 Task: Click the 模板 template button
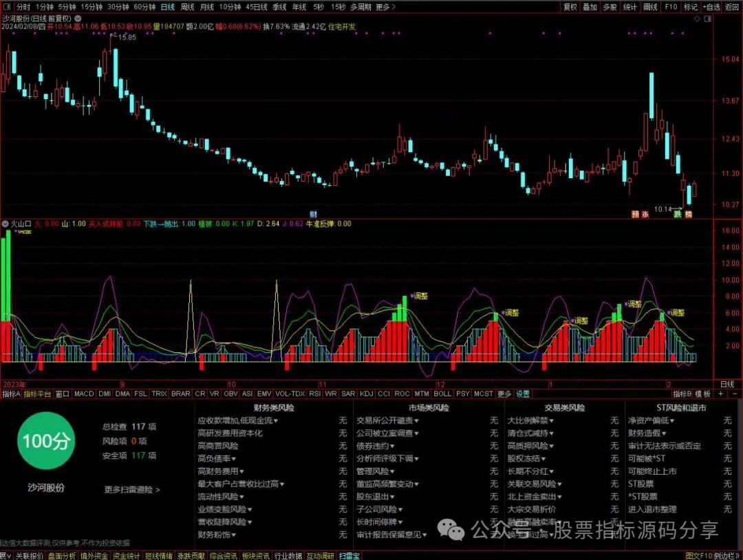coord(702,394)
